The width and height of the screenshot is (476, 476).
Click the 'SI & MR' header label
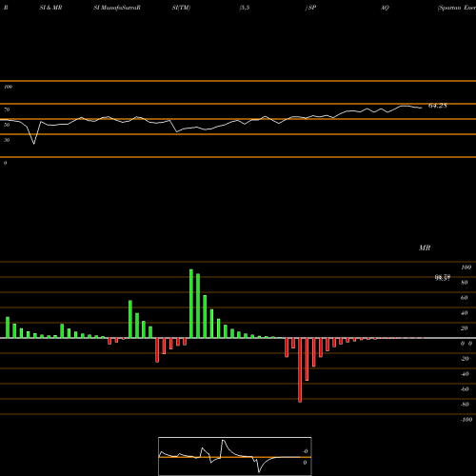50,8
